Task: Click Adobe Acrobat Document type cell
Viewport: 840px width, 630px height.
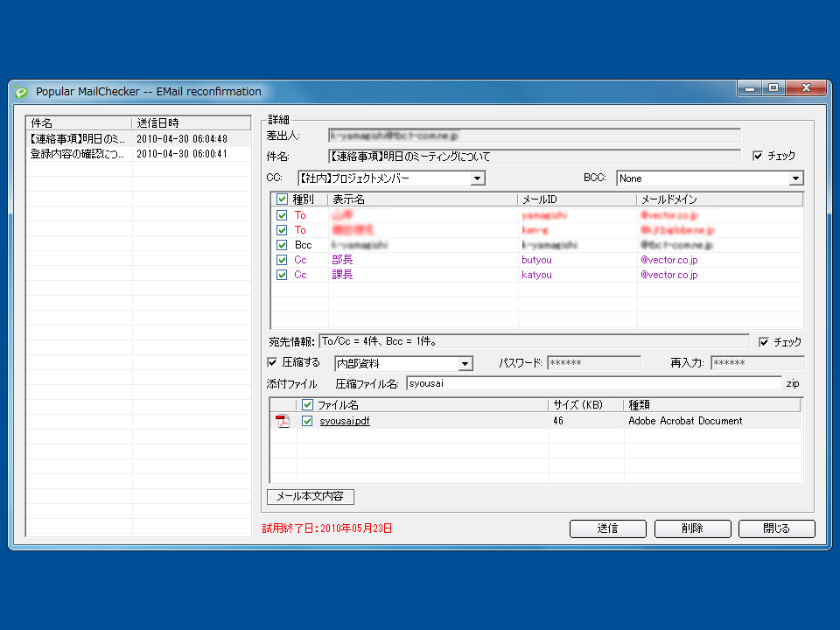Action: click(685, 421)
